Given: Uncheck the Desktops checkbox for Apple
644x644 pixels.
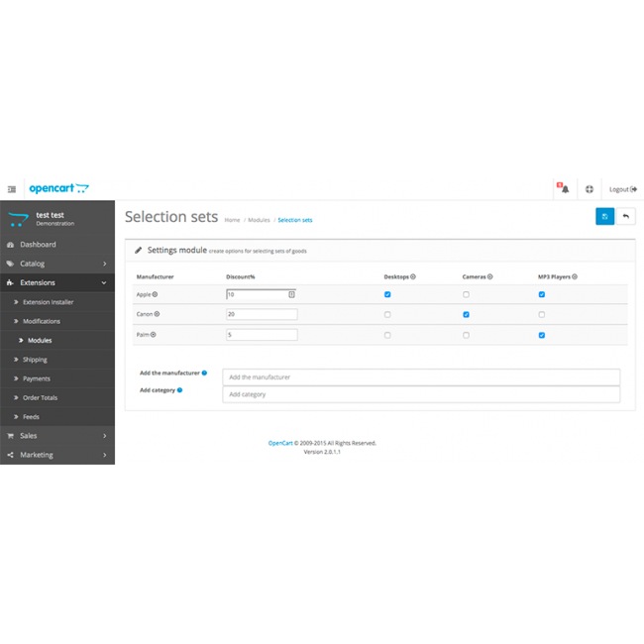Looking at the screenshot, I should click(x=387, y=294).
